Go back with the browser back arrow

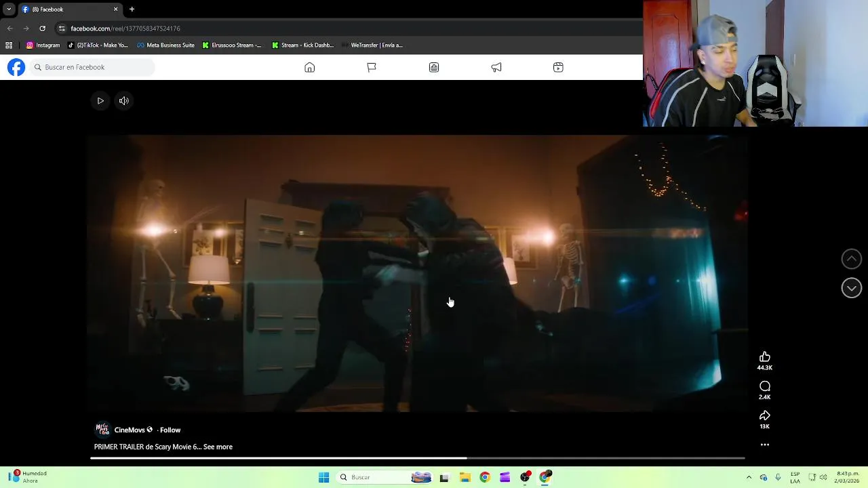click(x=9, y=28)
